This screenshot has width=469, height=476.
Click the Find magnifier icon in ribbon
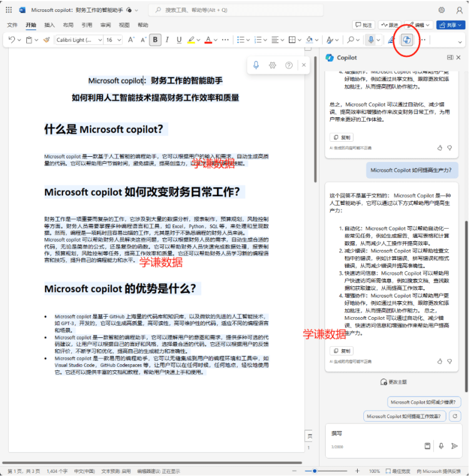(350, 40)
